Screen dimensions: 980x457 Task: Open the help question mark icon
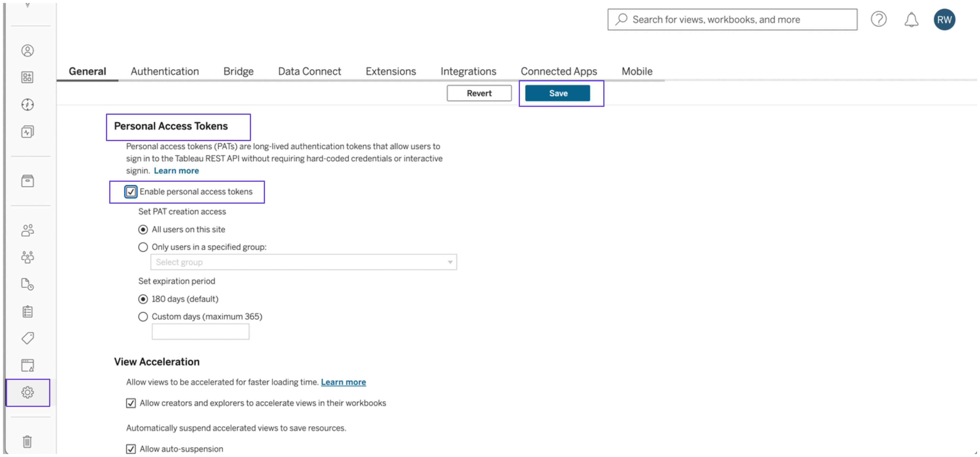point(878,19)
